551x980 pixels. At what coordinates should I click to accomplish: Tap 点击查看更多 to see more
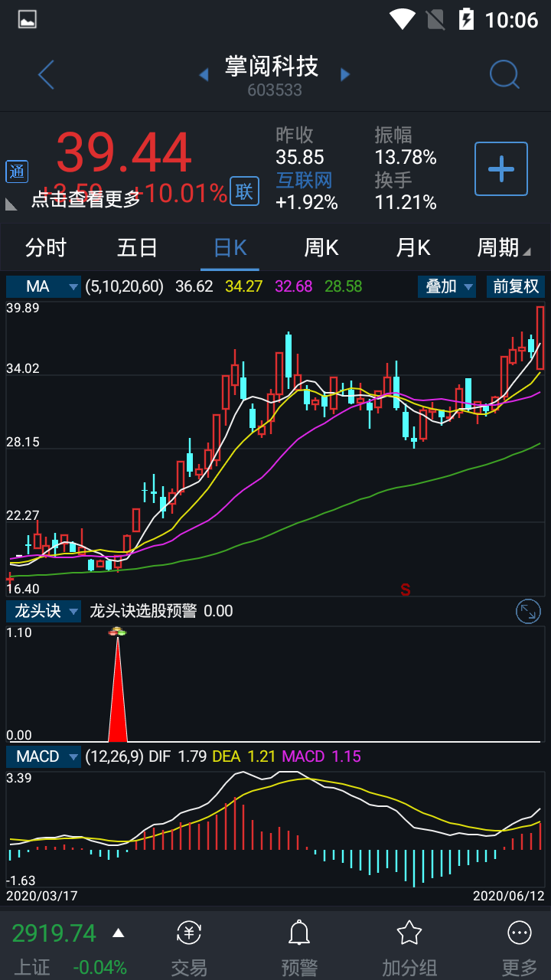point(86,199)
